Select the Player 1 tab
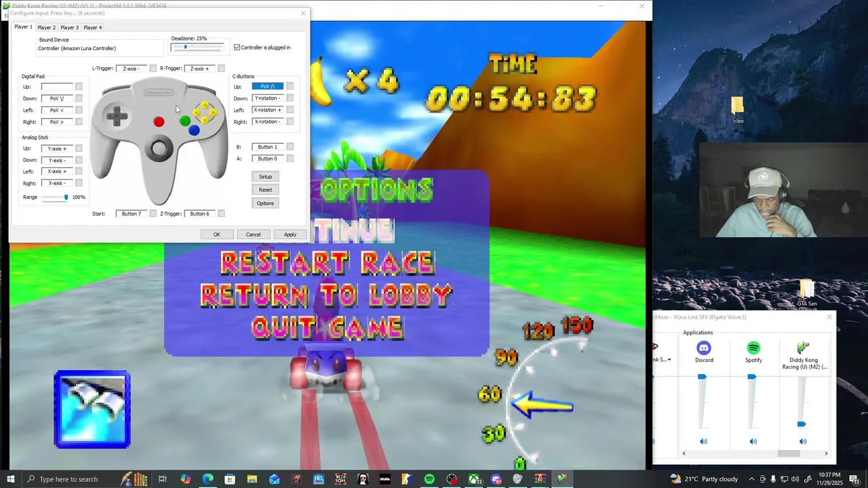The width and height of the screenshot is (868, 488). [23, 27]
